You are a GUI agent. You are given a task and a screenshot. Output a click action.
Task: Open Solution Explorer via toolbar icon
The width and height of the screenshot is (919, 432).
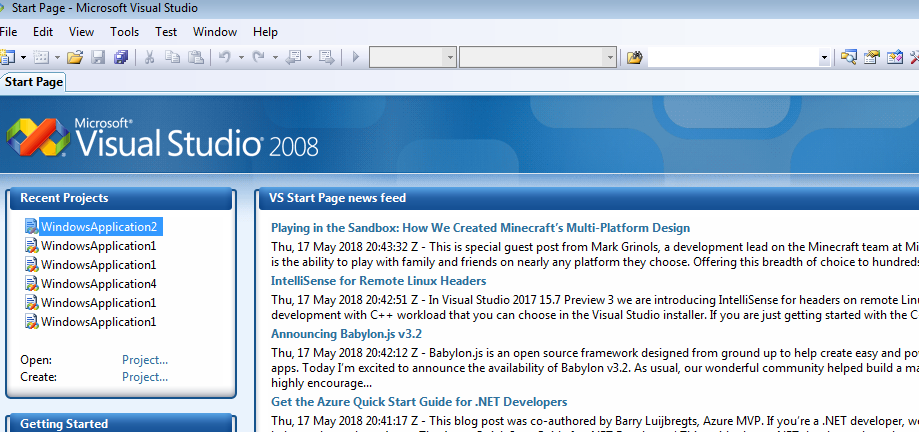click(x=849, y=57)
